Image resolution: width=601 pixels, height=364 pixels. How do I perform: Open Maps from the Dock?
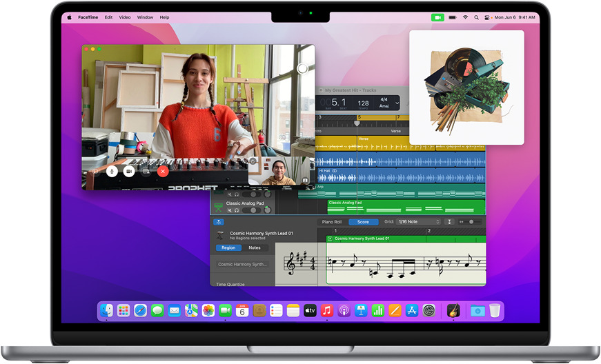pyautogui.click(x=191, y=311)
